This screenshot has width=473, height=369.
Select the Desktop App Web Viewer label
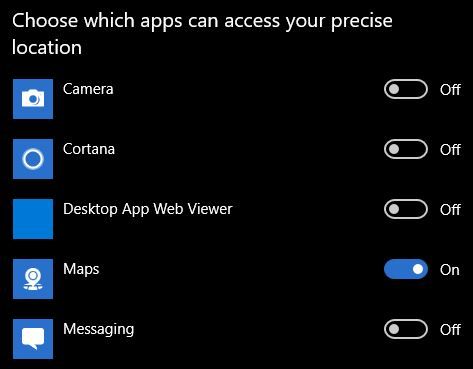coord(148,210)
